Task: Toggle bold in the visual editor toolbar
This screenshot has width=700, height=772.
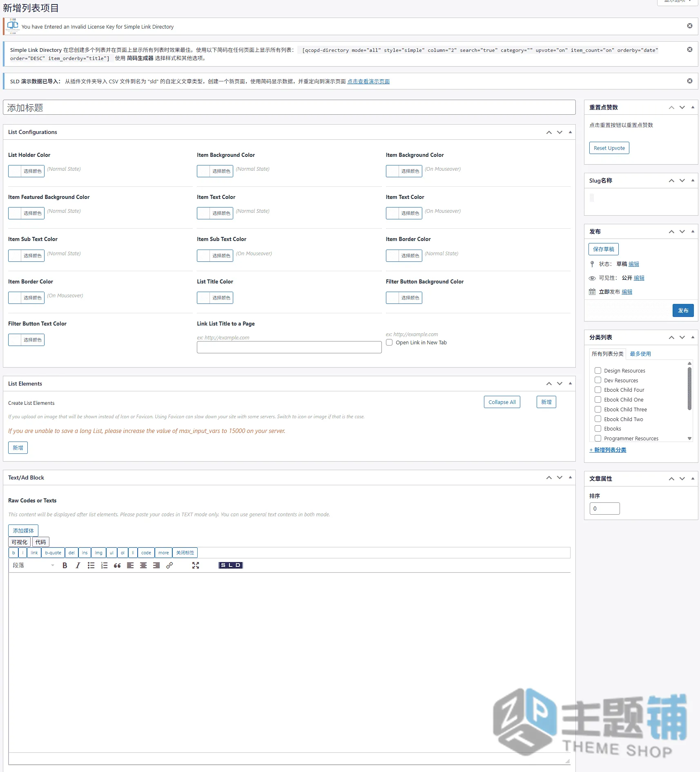Action: pyautogui.click(x=65, y=565)
